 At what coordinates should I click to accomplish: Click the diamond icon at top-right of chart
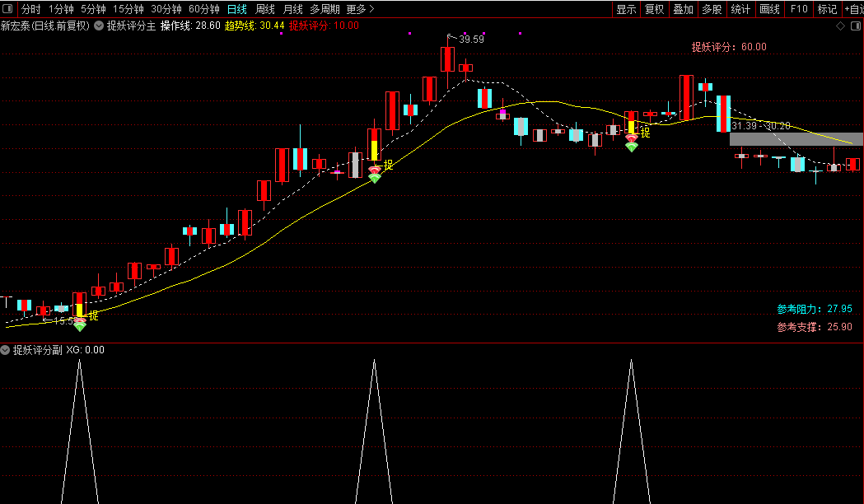[840, 26]
